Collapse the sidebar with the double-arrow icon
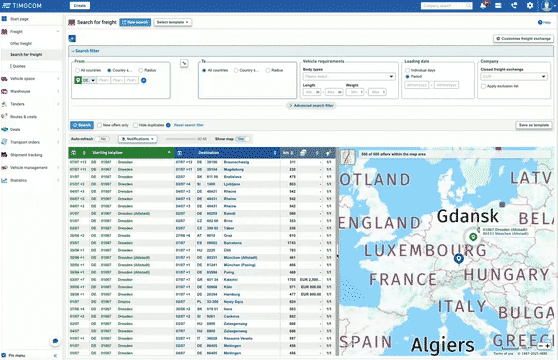 coord(55,355)
